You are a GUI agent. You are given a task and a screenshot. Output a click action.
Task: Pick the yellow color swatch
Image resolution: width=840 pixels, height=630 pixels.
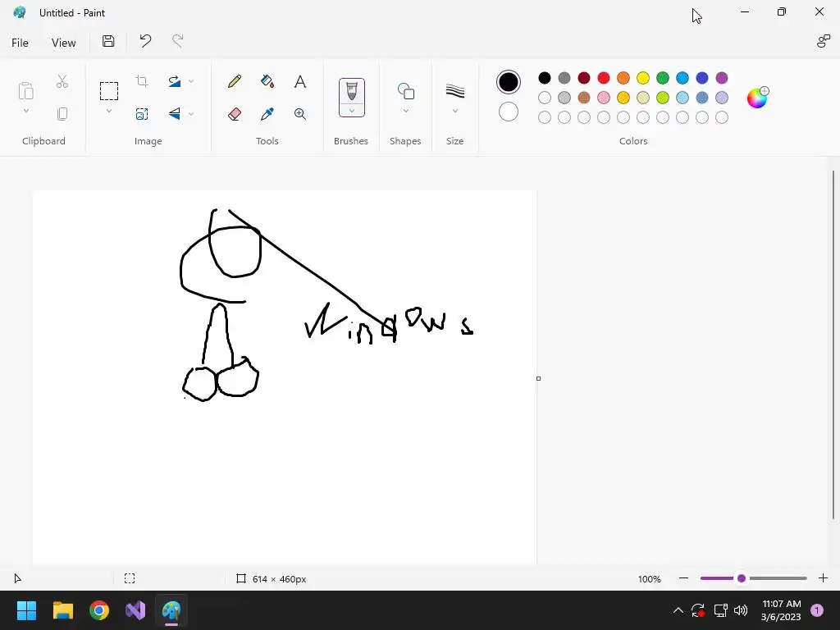point(643,78)
